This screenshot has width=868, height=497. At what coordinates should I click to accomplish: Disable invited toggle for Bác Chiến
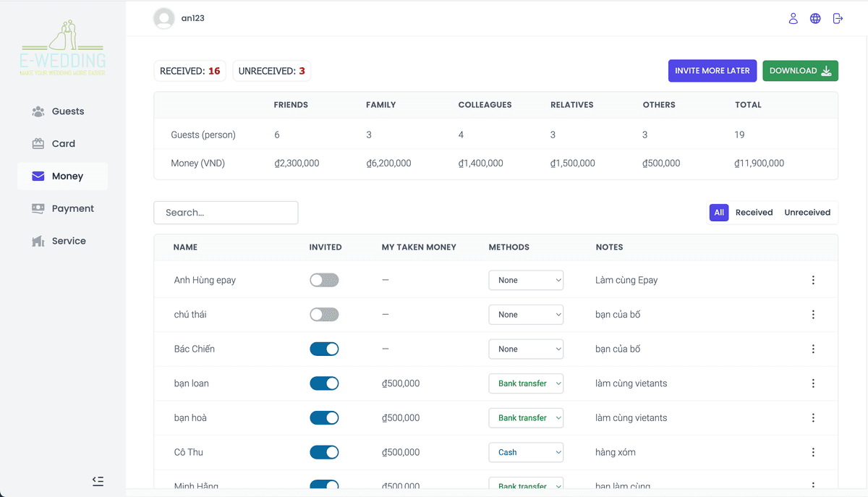tap(324, 349)
